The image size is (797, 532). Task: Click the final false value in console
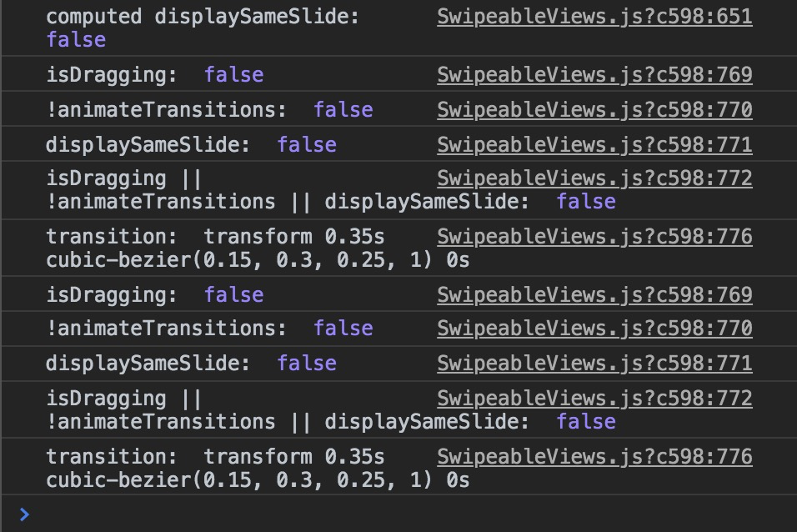tap(586, 421)
